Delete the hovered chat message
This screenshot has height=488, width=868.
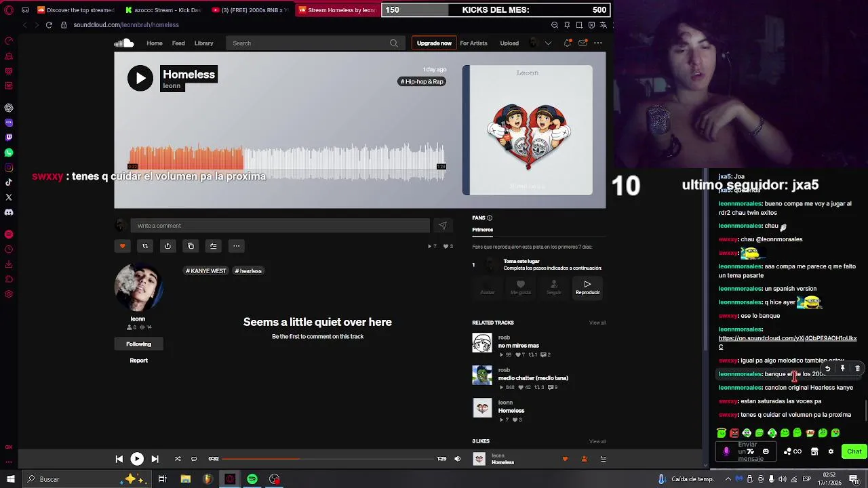(x=857, y=369)
